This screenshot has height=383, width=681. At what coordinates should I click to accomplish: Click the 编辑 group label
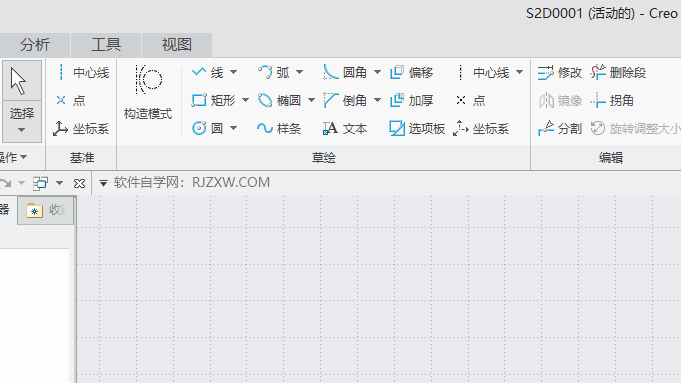click(x=611, y=158)
